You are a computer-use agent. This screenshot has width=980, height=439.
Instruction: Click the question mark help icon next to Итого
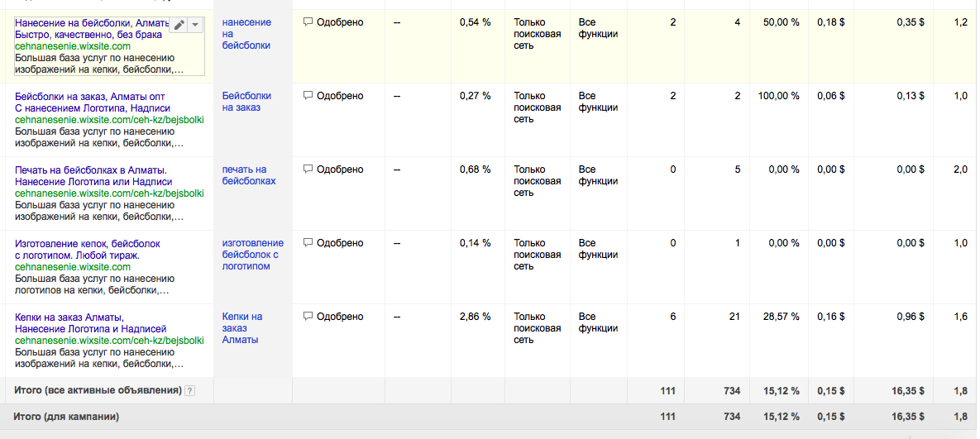190,391
